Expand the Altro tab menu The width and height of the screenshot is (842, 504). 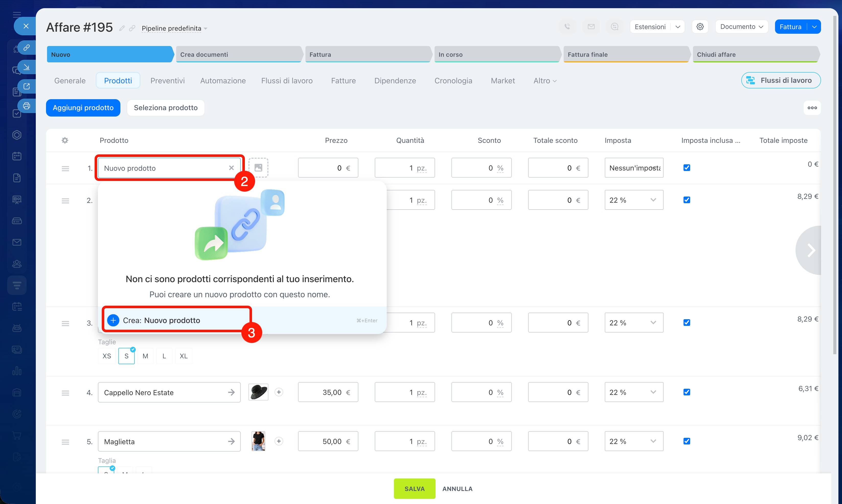pyautogui.click(x=544, y=81)
